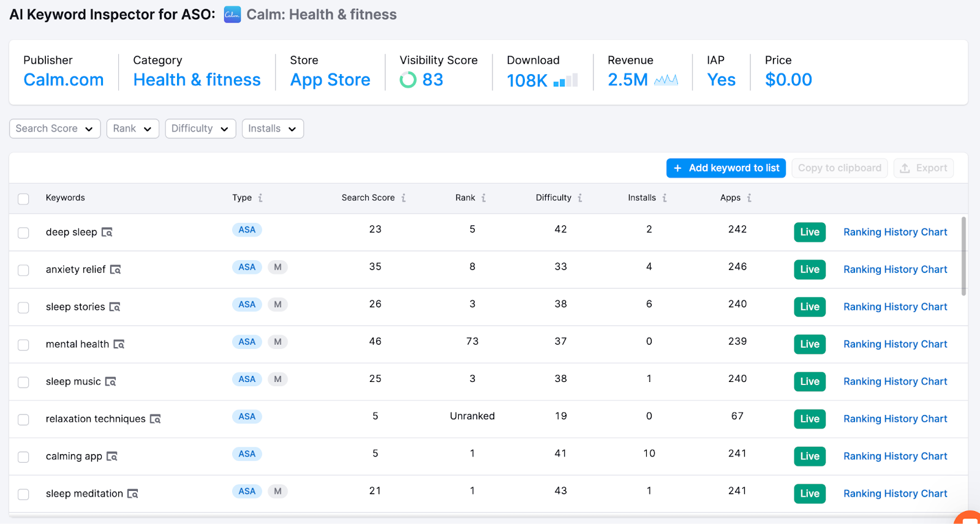Sort by the Search Score column header
980x524 pixels.
coord(368,198)
